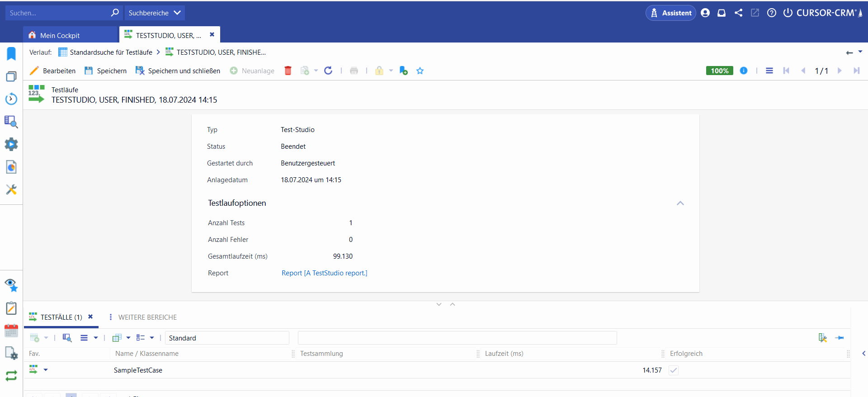Open the WEITERE BEREICHE tab
This screenshot has width=868, height=397.
[147, 317]
